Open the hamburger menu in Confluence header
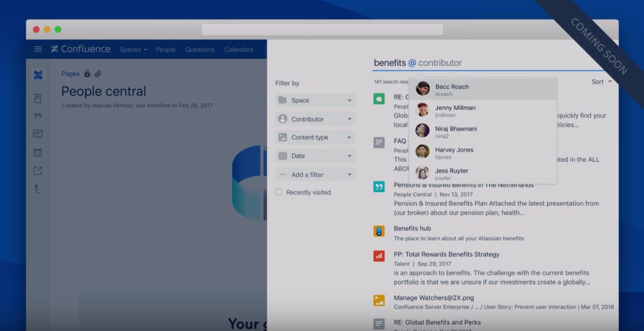The height and width of the screenshot is (331, 644). coord(38,50)
